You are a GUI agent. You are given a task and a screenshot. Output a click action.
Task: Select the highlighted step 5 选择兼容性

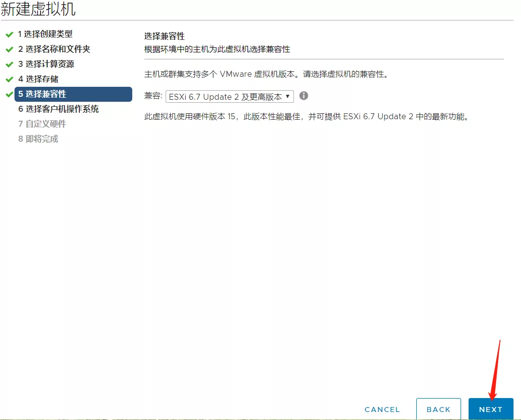73,94
